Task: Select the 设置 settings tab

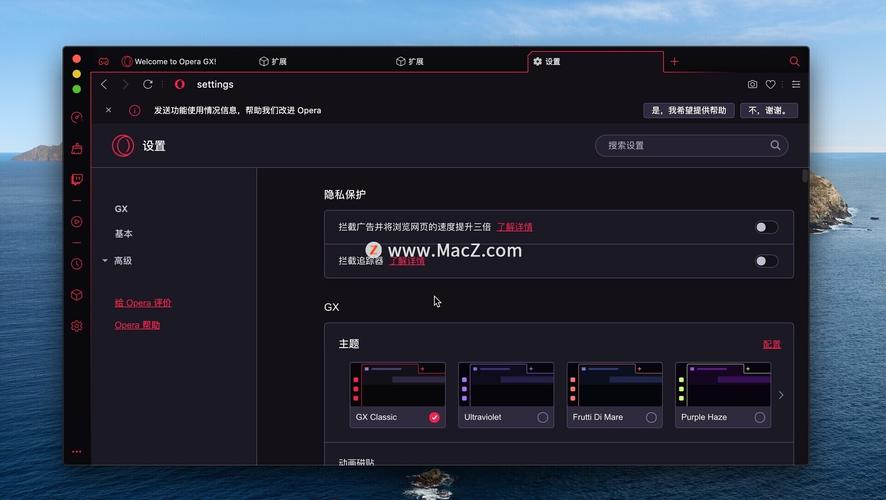Action: click(596, 61)
